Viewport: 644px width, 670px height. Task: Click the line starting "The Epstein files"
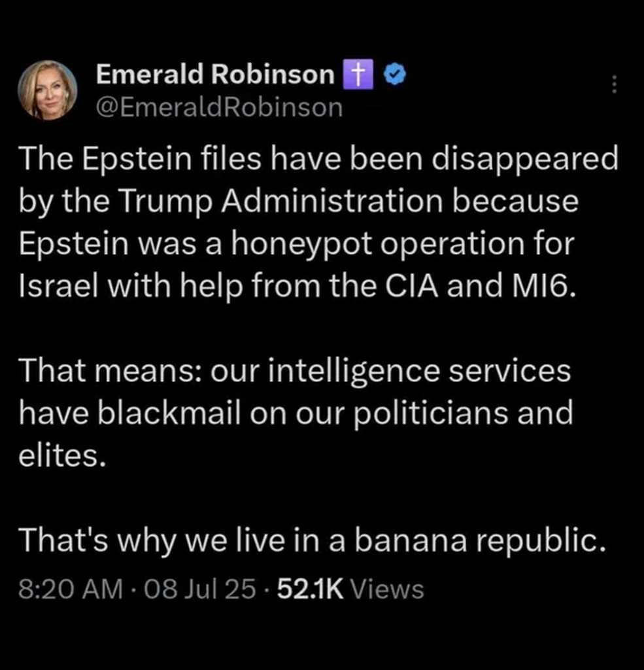tap(318, 160)
